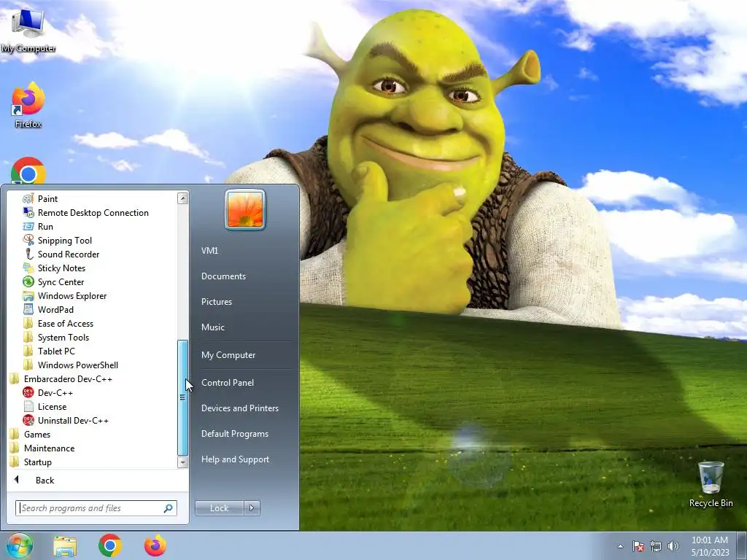Viewport: 747px width, 560px height.
Task: Expand the Games folder
Action: (x=30, y=434)
